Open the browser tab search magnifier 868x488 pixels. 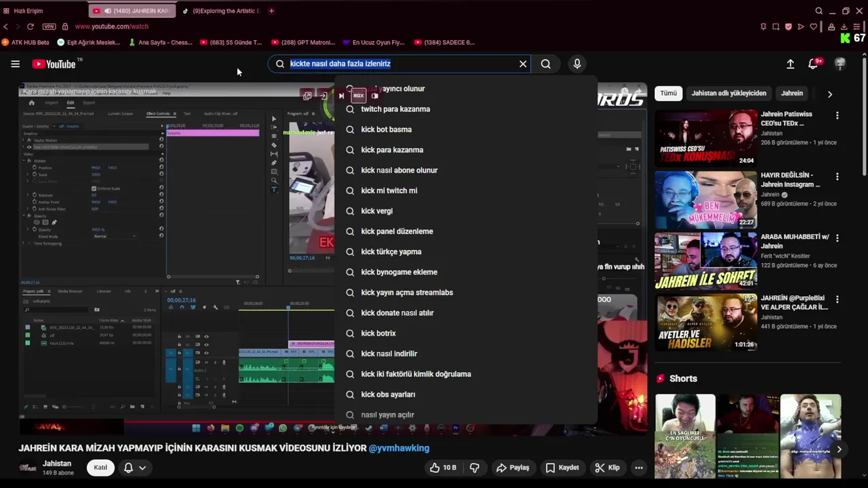tap(818, 11)
